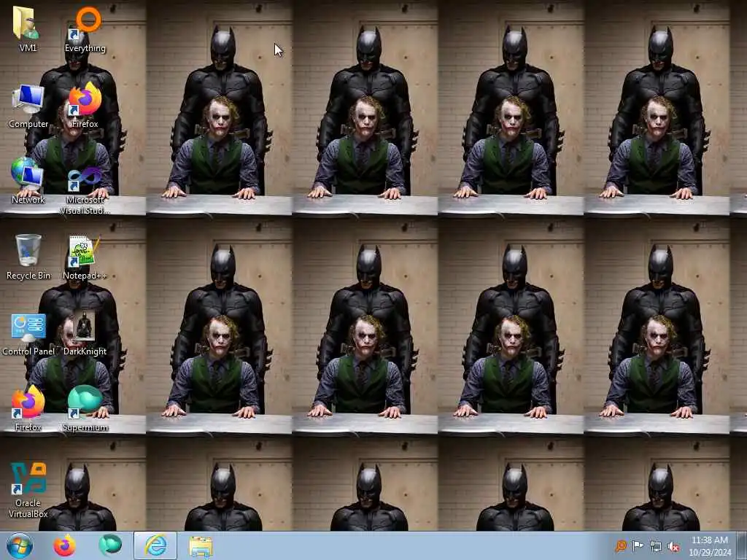
Task: Open Internet Explorer from the taskbar
Action: click(155, 545)
